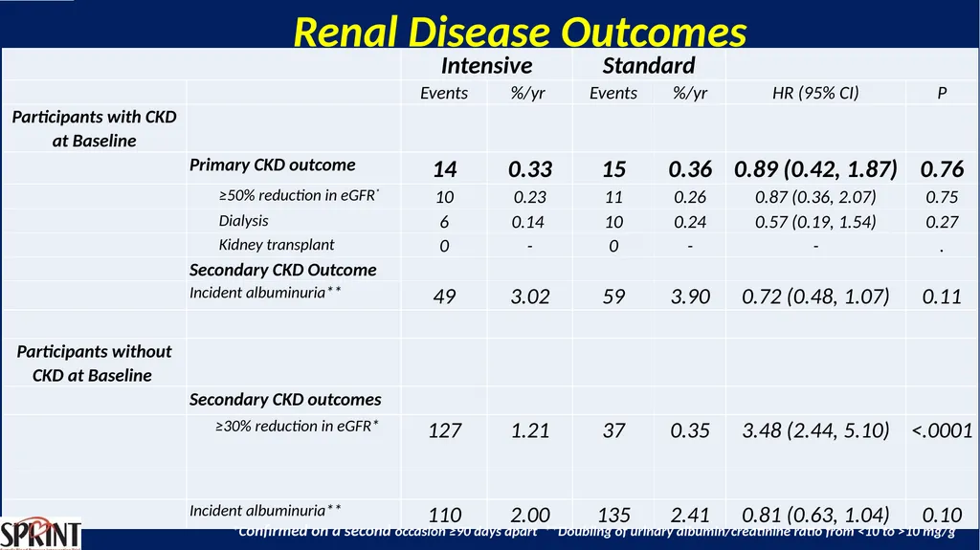The image size is (980, 550).
Task: Click the intensive events value '14'
Action: tap(444, 169)
